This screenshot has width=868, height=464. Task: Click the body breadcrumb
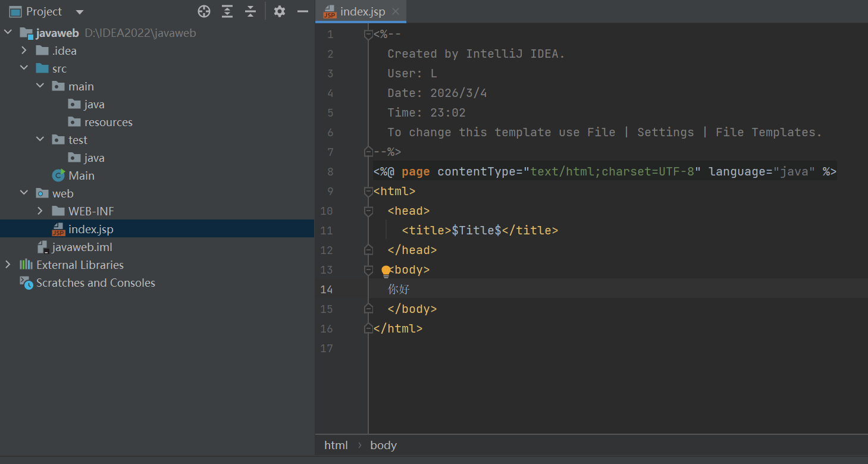[383, 445]
